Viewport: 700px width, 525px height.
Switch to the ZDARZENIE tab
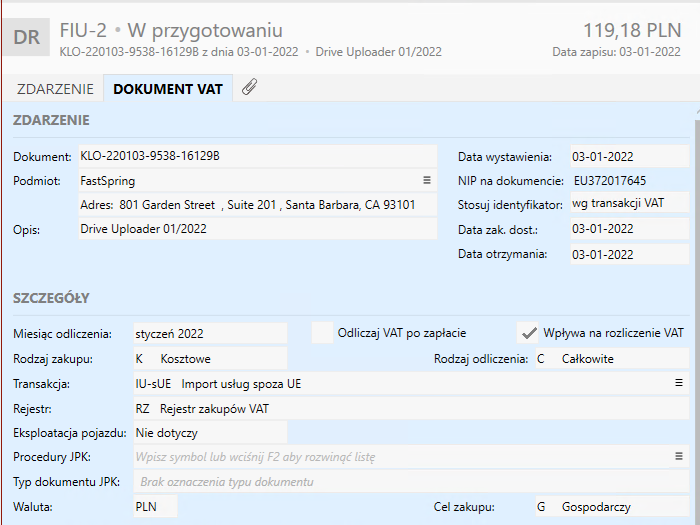(55, 89)
